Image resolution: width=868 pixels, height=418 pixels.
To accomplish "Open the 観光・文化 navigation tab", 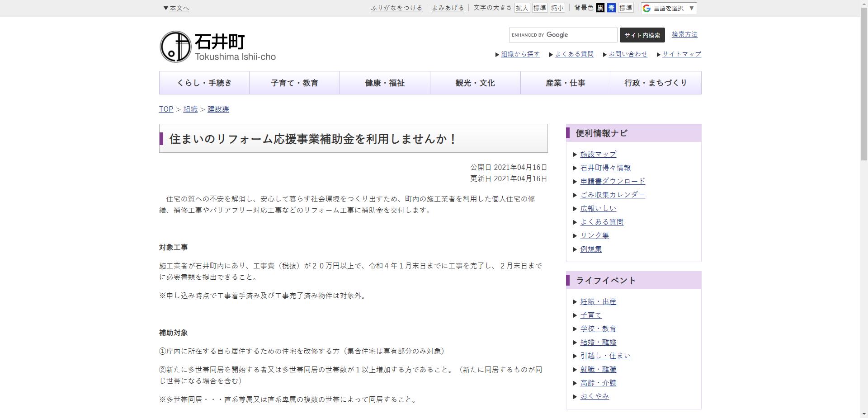I will pyautogui.click(x=475, y=83).
